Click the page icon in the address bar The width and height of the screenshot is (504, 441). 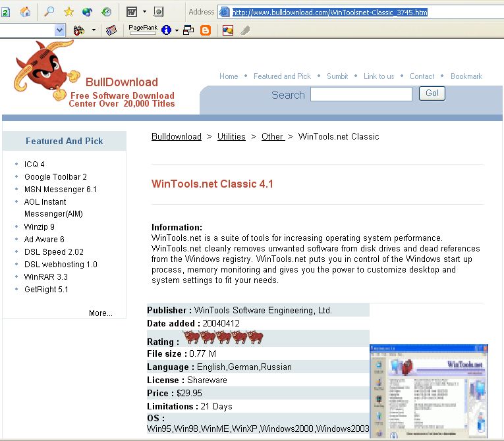pos(224,13)
